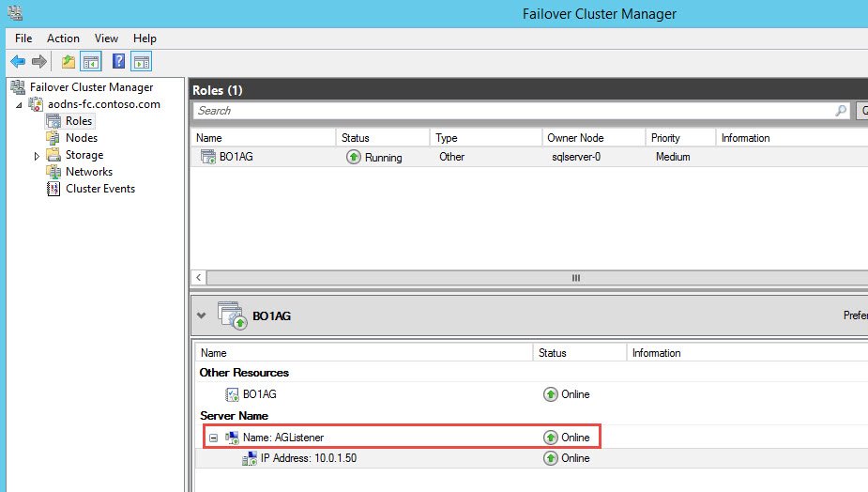Click the Online icon for IP Address 10.0.1.50
Screen dimensions: 868x492
[x=550, y=459]
